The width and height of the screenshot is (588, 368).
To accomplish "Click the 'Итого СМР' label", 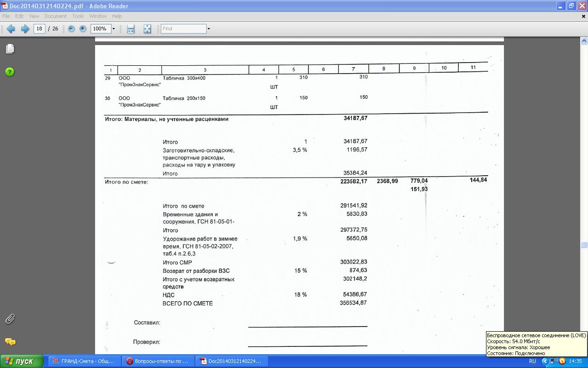I will (177, 263).
